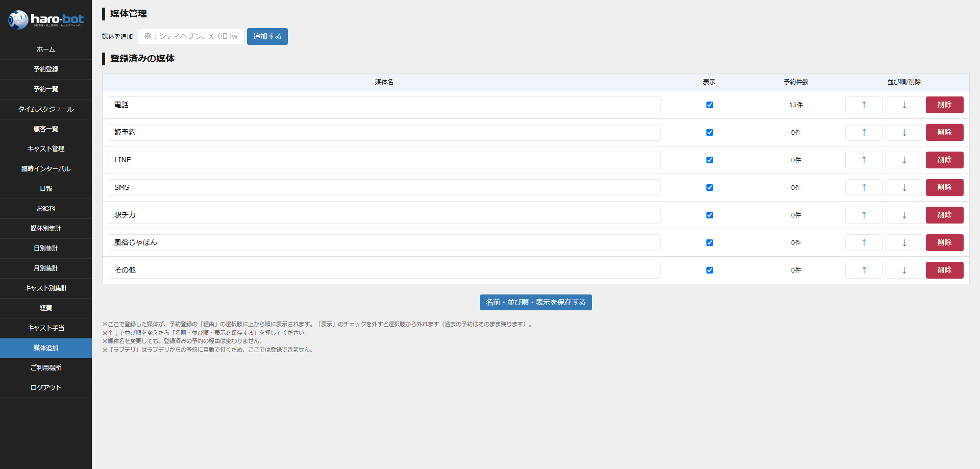The width and height of the screenshot is (980, 469).
Task: Move SMS row down with arrow
Action: [904, 187]
